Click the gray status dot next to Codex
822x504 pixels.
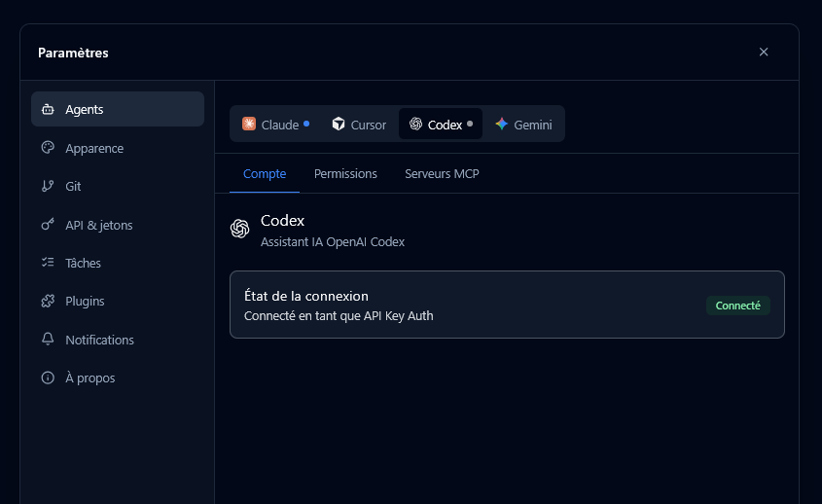tap(470, 124)
